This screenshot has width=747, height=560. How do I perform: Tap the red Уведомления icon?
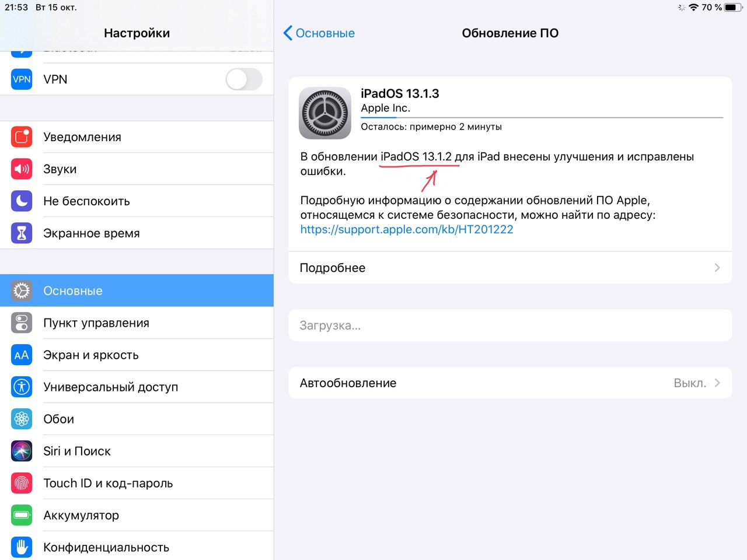coord(22,137)
